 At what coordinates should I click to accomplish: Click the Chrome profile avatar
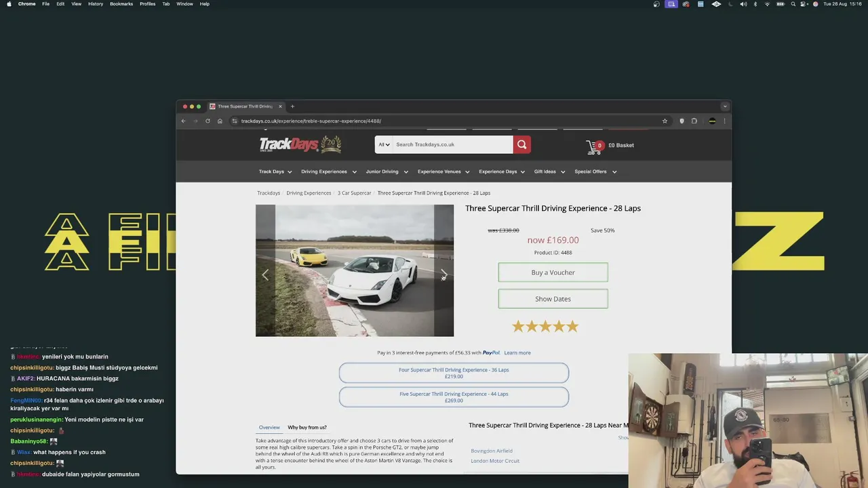click(712, 121)
